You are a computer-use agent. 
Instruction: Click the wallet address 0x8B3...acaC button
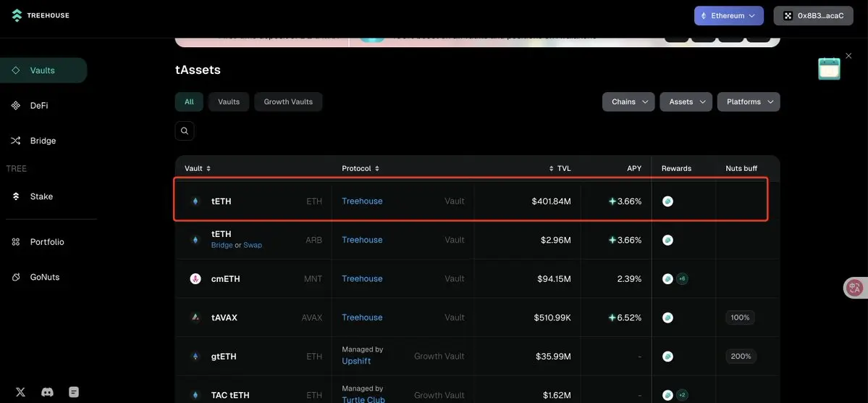click(x=813, y=15)
